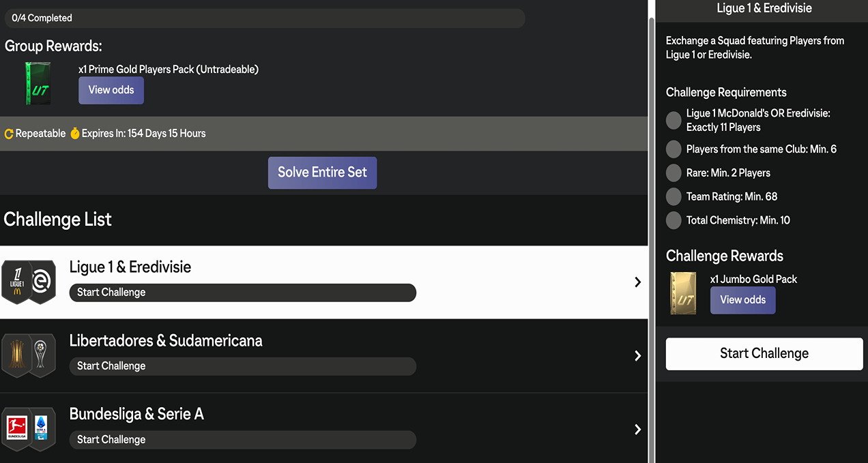
Task: Click the Sudamericana trophy badge
Action: point(42,355)
